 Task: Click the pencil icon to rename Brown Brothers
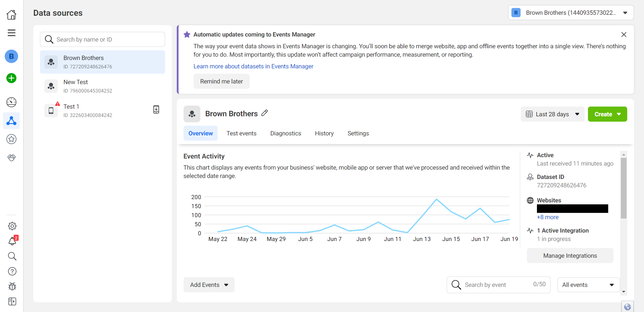click(264, 113)
